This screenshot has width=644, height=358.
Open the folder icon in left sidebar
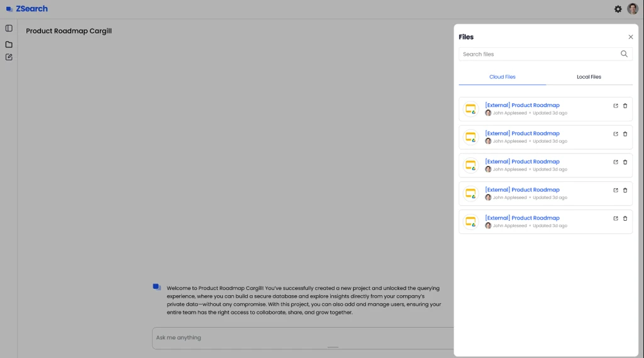[9, 45]
